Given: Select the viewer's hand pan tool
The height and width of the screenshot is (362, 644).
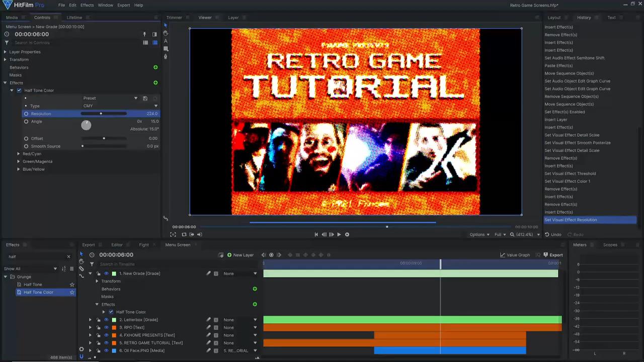Looking at the screenshot, I should pyautogui.click(x=166, y=33).
